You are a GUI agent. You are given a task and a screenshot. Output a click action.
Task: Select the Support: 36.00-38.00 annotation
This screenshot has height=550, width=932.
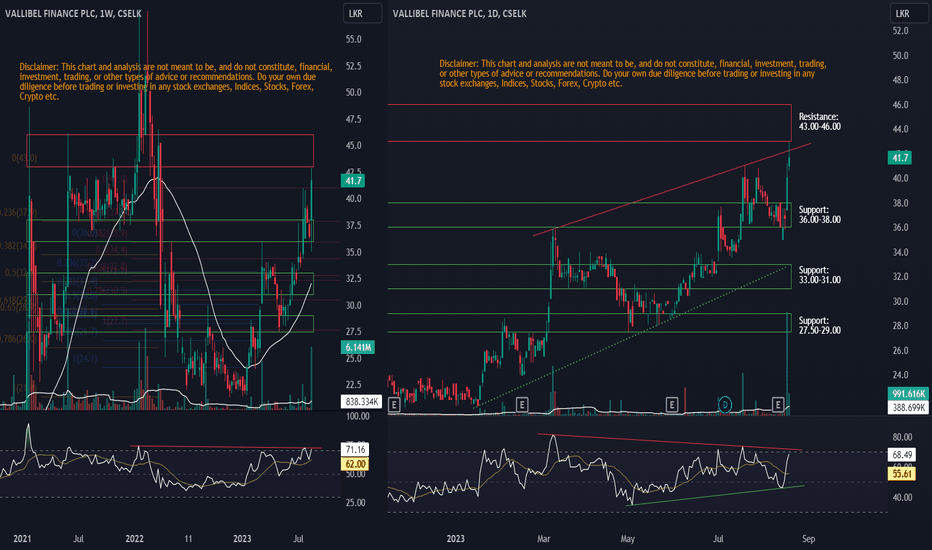click(820, 215)
